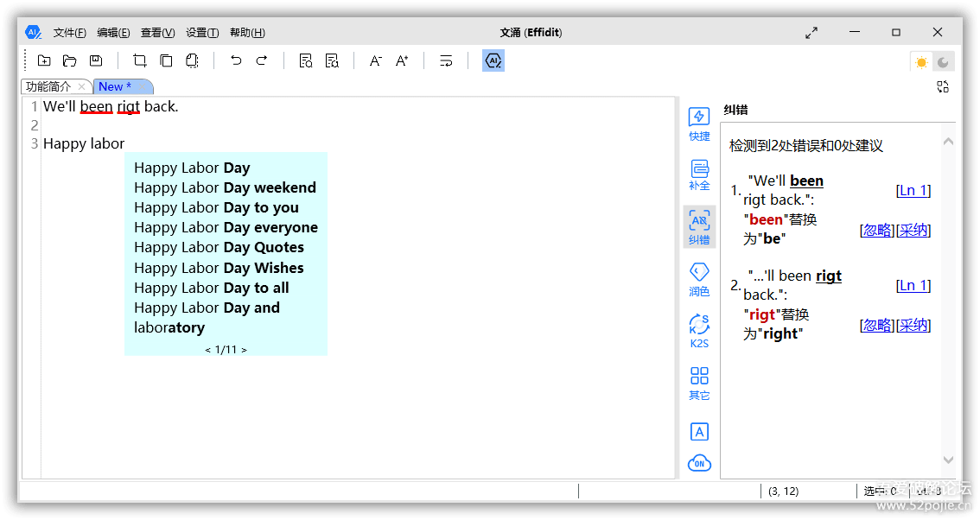Open the 帮助(H) menu

(x=247, y=33)
